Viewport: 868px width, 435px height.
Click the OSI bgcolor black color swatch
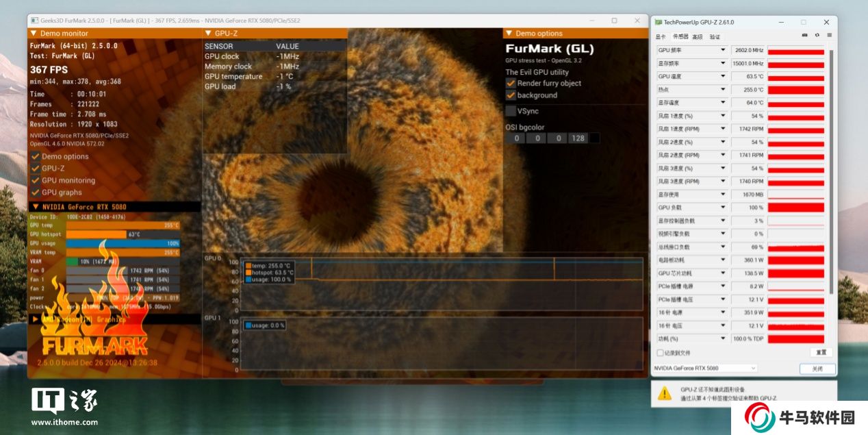pyautogui.click(x=594, y=138)
